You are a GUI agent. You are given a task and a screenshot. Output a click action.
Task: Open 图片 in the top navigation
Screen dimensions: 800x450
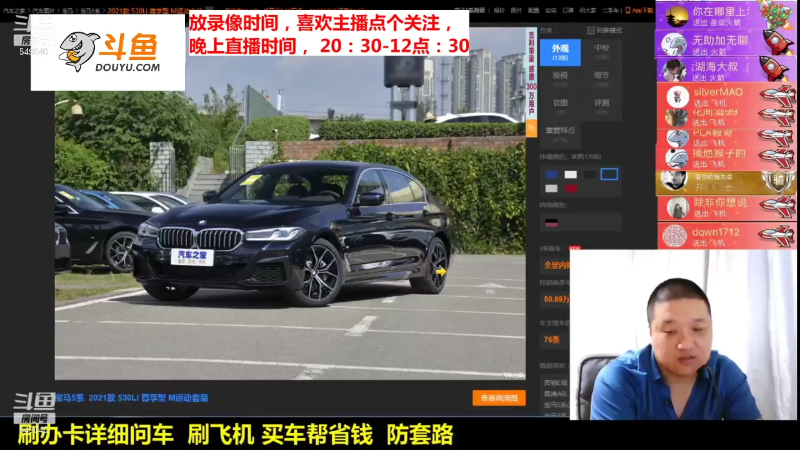point(516,10)
